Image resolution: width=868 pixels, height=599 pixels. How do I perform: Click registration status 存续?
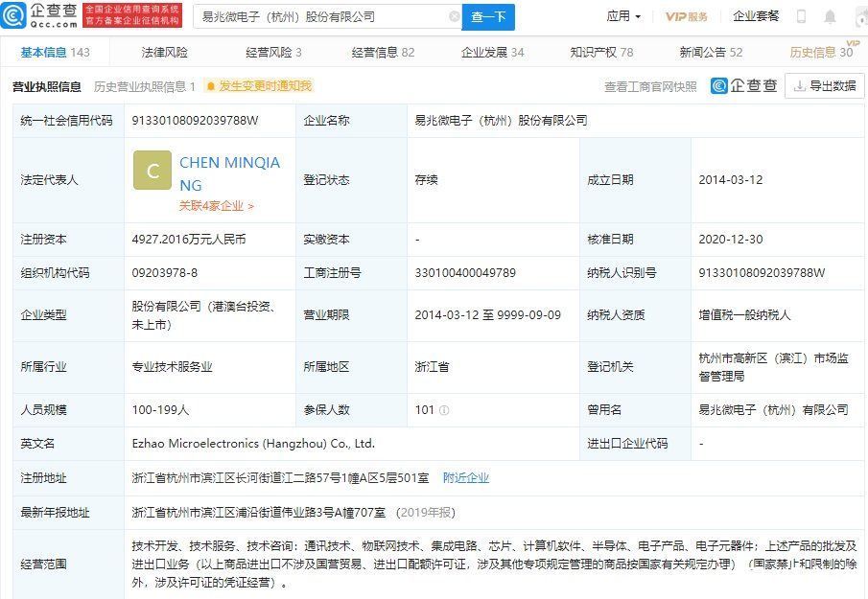click(x=426, y=180)
